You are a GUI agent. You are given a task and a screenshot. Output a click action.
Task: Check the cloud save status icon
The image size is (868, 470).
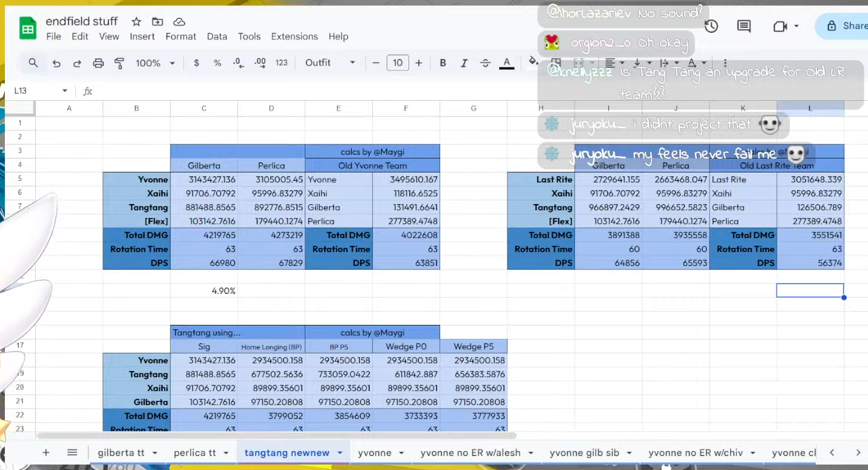(179, 22)
